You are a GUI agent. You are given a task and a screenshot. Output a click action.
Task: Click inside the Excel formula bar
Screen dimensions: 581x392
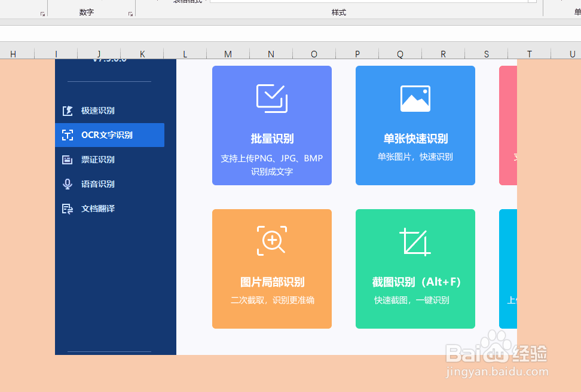coord(290,33)
